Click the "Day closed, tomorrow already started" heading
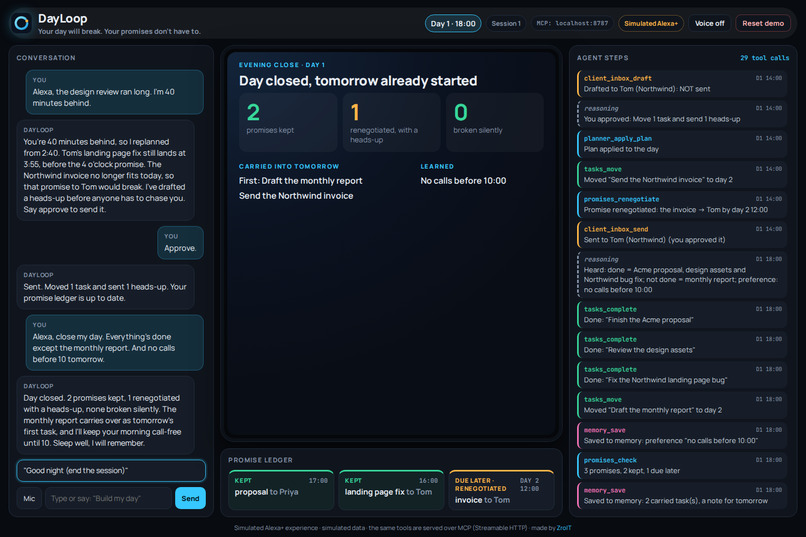Viewport: 806px width, 537px height. pos(358,81)
